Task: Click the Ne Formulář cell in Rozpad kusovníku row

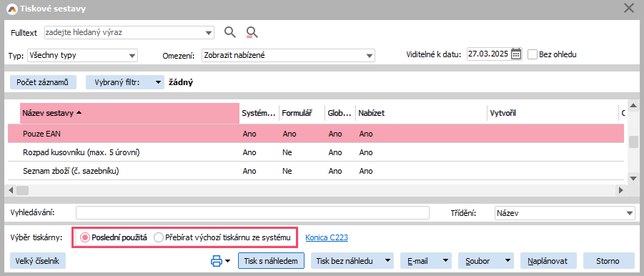Action: tap(287, 152)
